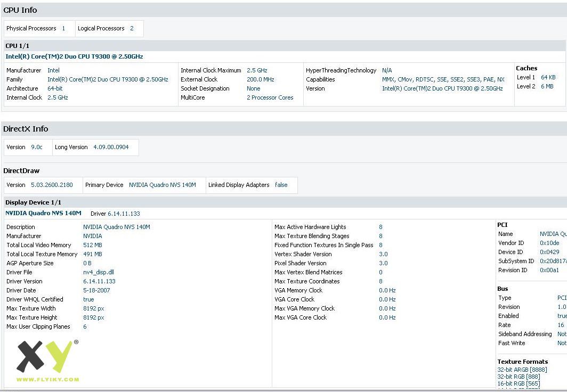Select the Description row's NVIDIA Quadro value
The width and height of the screenshot is (567, 392).
click(x=116, y=227)
